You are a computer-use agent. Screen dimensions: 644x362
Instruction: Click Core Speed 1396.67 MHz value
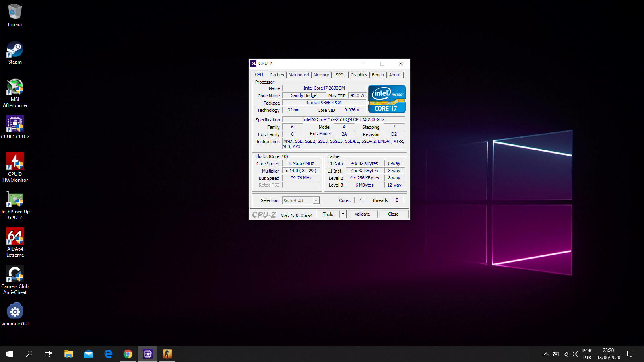301,163
